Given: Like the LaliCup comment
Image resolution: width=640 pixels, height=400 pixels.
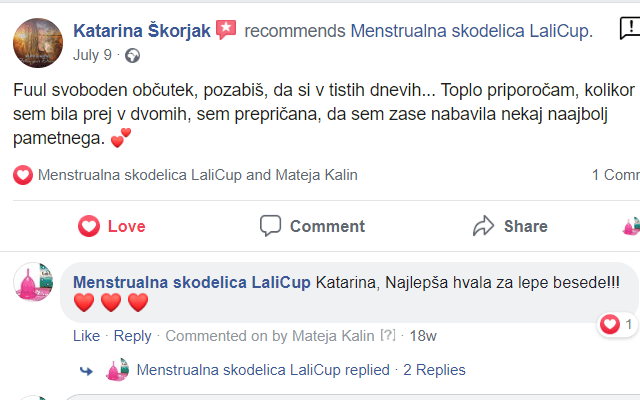Looking at the screenshot, I should [x=87, y=336].
